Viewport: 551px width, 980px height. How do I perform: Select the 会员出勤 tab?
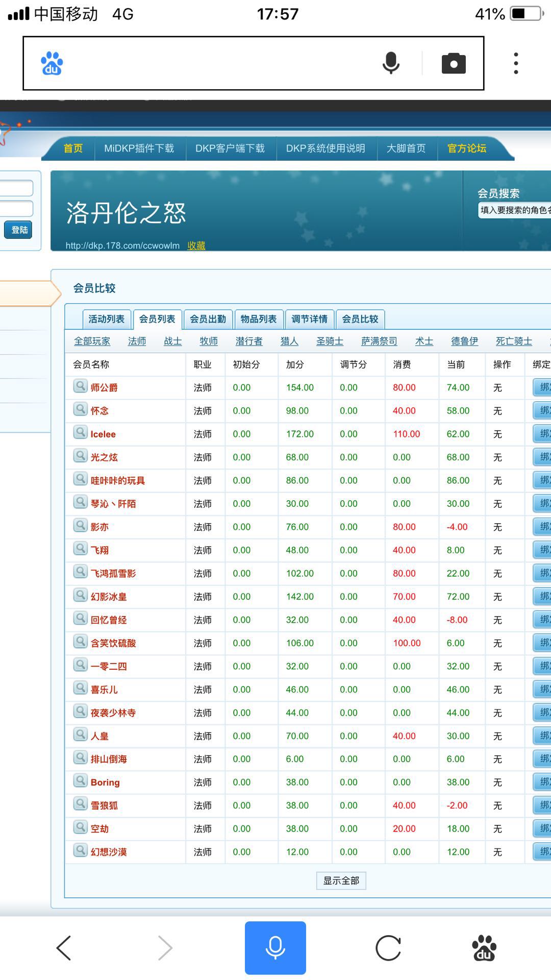[x=208, y=319]
